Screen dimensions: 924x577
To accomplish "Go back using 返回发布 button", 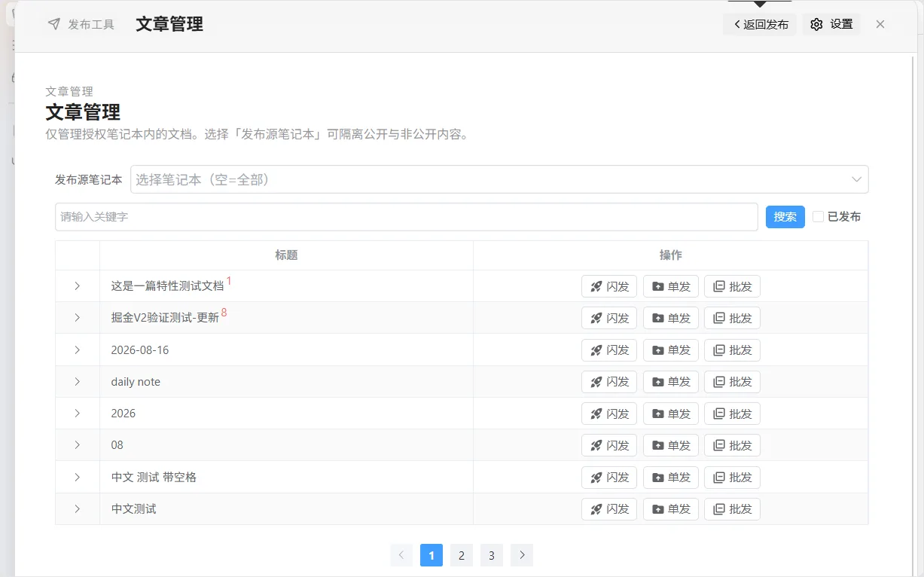I will [x=760, y=25].
